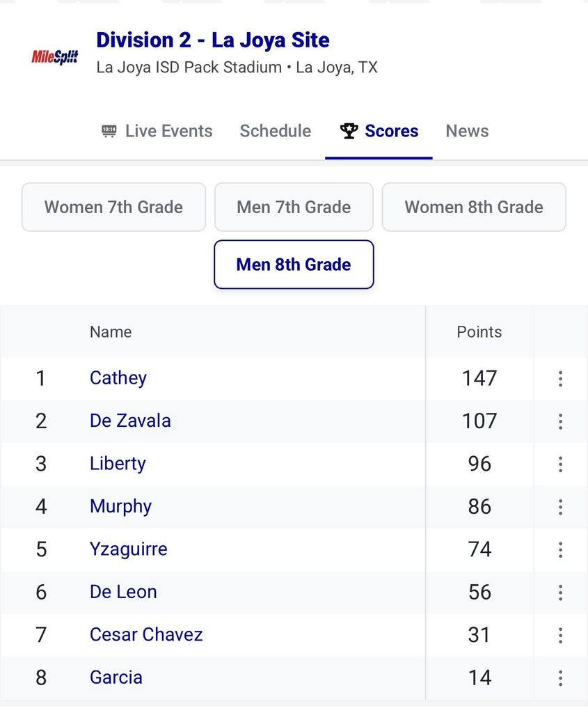Open three-dot menu for Murphy row

click(560, 507)
